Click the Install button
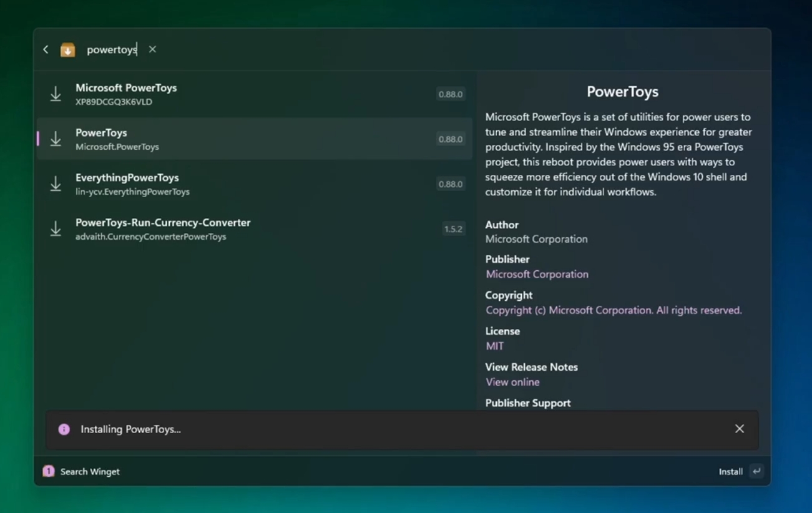This screenshot has height=513, width=812. pyautogui.click(x=730, y=472)
